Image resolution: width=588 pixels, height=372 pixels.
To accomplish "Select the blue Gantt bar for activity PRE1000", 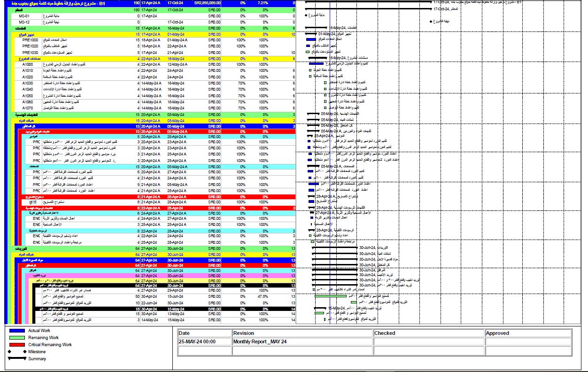I will [x=310, y=40].
